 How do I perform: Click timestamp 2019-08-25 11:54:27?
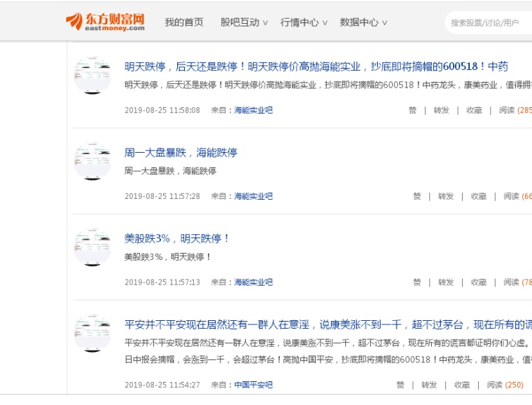[162, 385]
